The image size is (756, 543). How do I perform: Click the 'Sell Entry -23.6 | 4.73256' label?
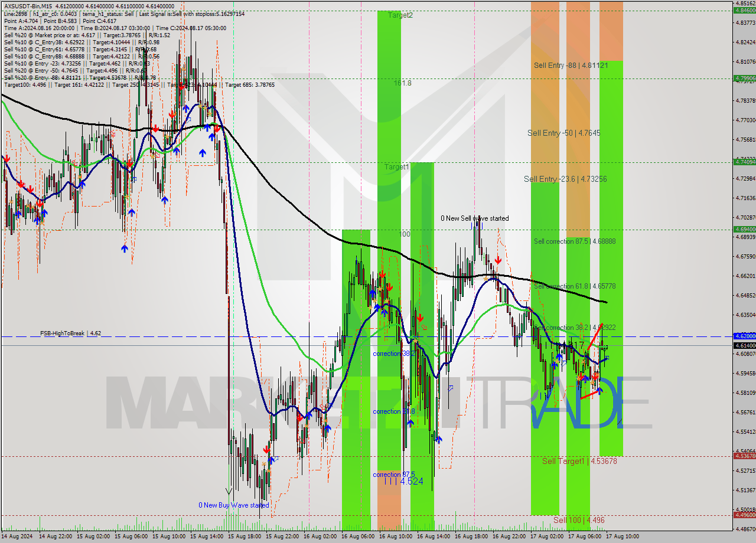(565, 179)
